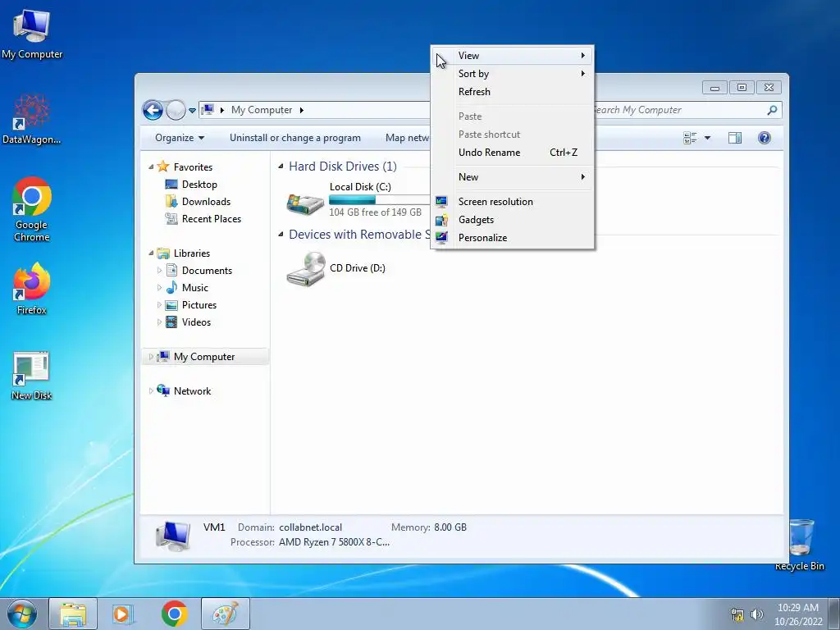Click the change view icon
This screenshot has height=630, width=840.
[690, 138]
